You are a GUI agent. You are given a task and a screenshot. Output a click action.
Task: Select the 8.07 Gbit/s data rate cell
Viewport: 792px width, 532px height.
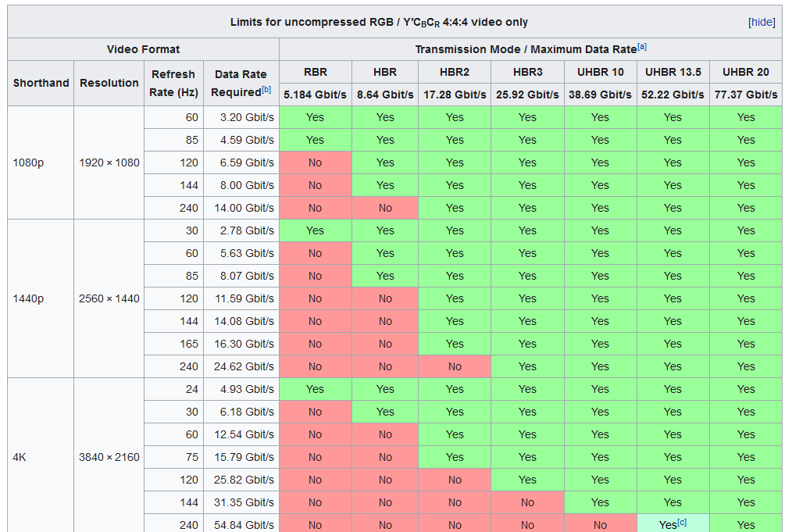(x=241, y=276)
